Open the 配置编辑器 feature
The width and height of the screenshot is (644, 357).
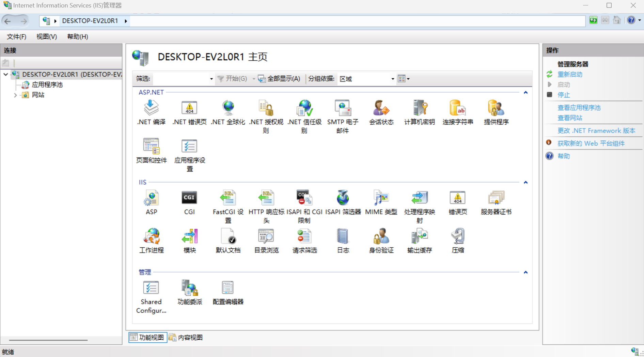pyautogui.click(x=228, y=293)
